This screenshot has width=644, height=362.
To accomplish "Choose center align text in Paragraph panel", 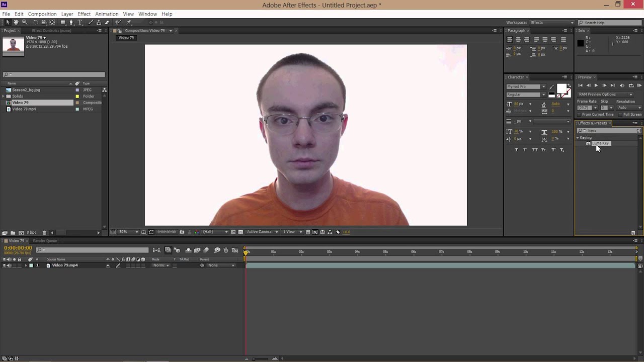I will tap(518, 39).
